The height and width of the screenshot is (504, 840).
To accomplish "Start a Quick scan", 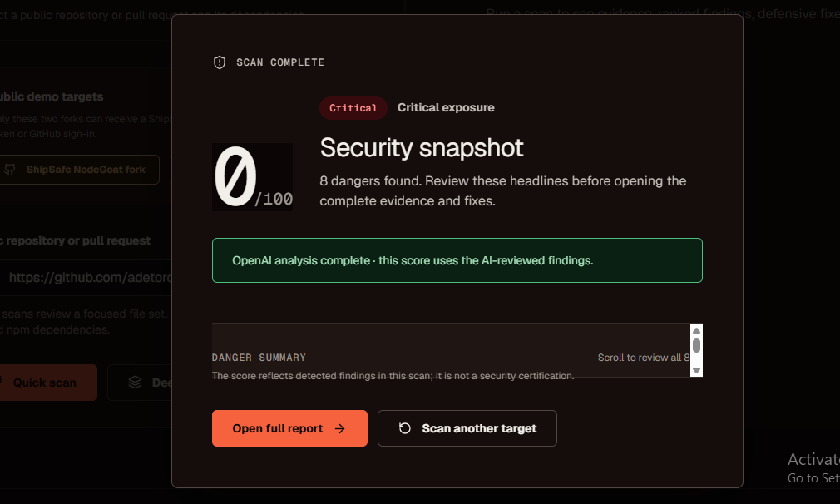I will coord(47,383).
